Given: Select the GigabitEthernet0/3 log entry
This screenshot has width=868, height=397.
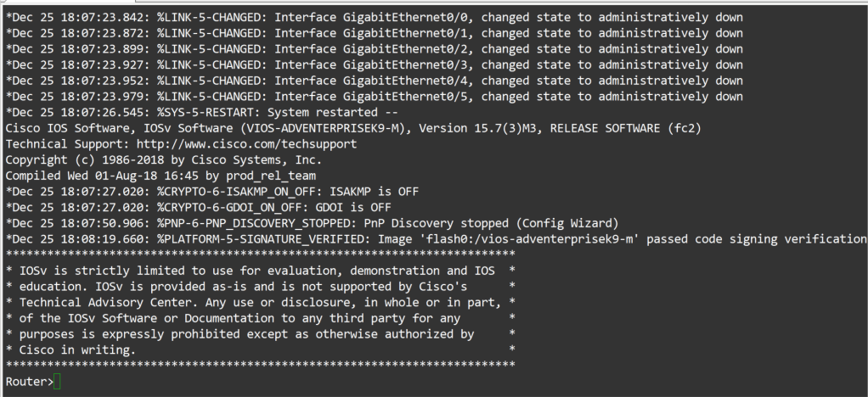Looking at the screenshot, I should [374, 65].
